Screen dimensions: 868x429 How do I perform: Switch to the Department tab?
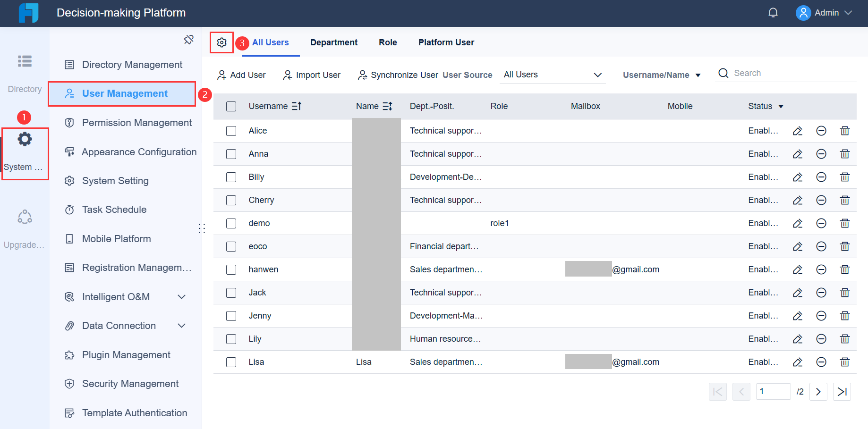333,42
